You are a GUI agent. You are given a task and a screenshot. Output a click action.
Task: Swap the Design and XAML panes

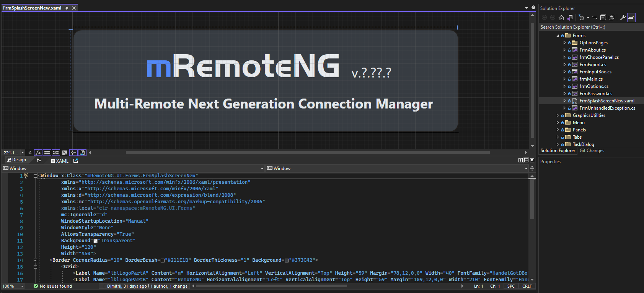pos(39,160)
